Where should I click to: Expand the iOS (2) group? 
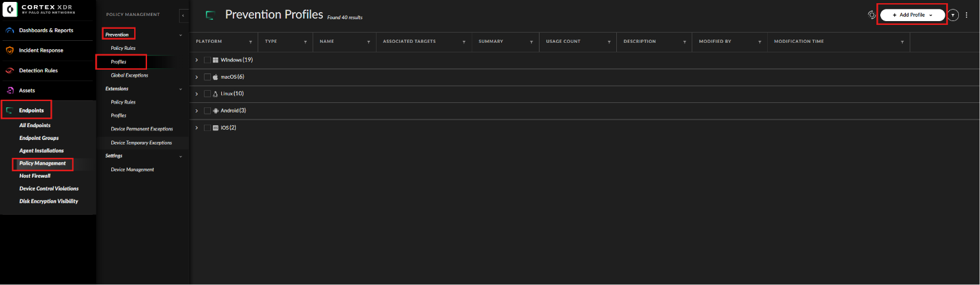click(197, 128)
